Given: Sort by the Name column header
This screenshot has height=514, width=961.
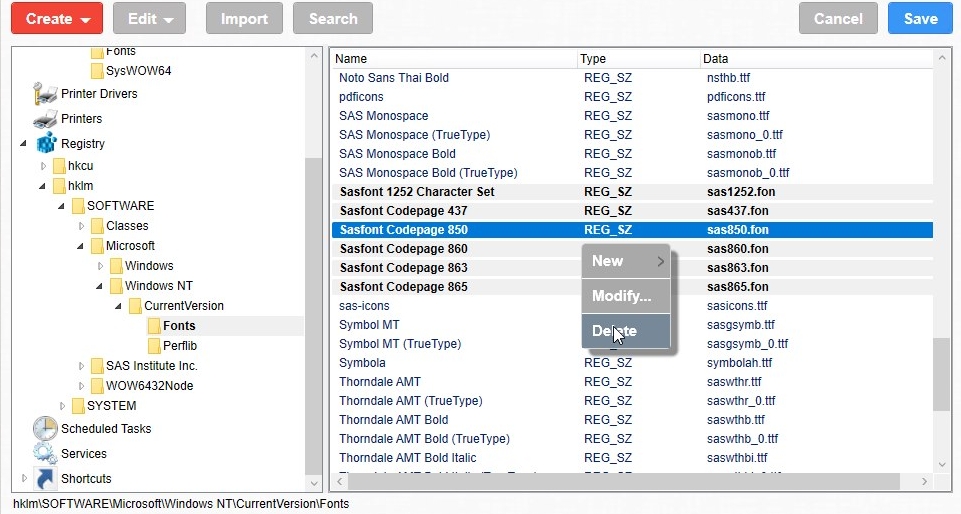Looking at the screenshot, I should click(454, 59).
